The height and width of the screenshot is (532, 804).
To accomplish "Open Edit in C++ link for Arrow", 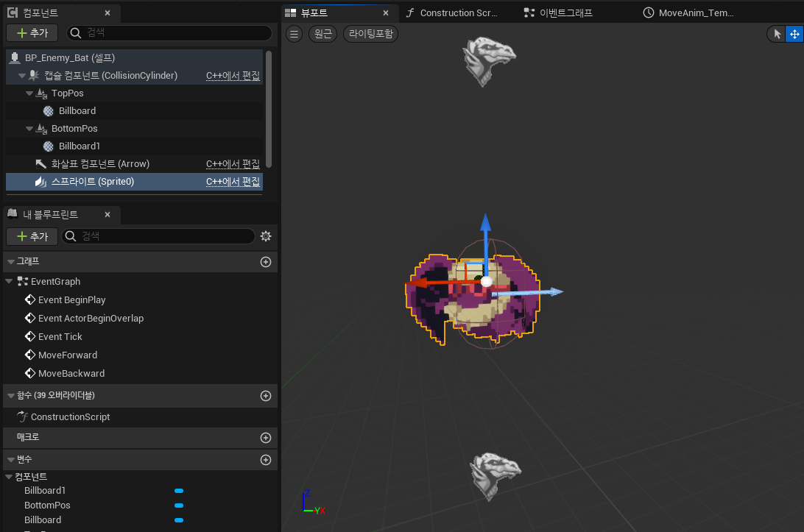I will pyautogui.click(x=233, y=164).
